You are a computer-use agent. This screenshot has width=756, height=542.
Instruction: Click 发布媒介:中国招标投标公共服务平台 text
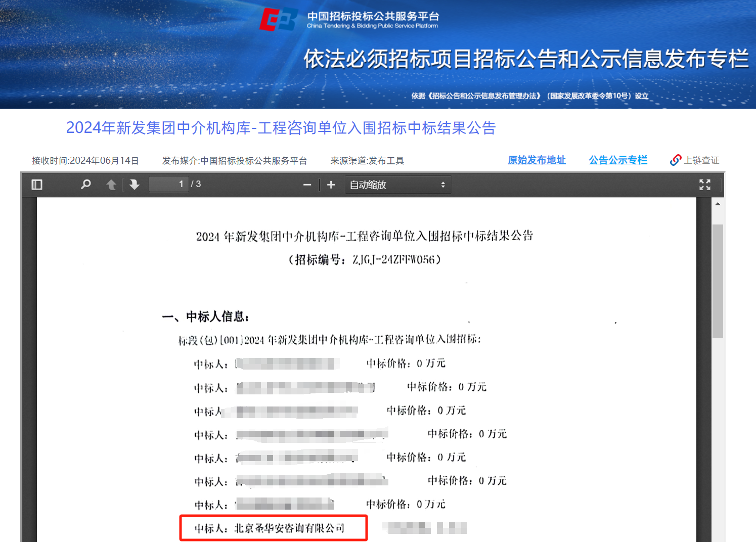235,161
